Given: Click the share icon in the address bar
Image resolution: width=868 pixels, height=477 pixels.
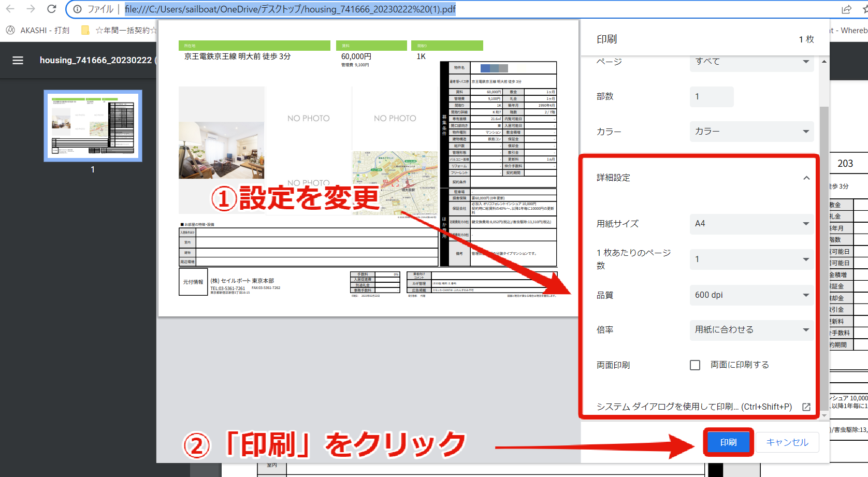Looking at the screenshot, I should pyautogui.click(x=846, y=9).
